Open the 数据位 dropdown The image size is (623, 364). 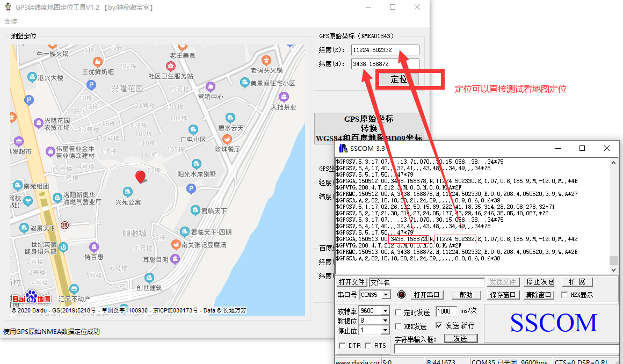pos(385,321)
